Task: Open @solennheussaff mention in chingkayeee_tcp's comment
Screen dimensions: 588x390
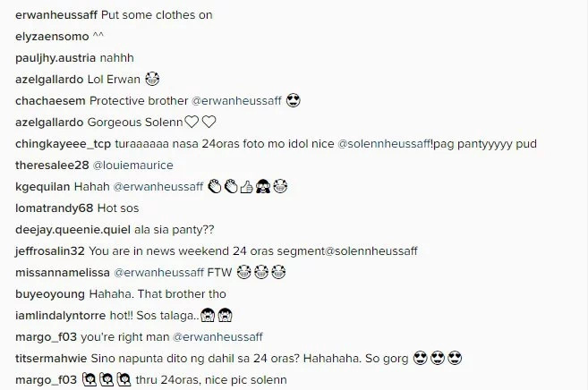Action: [x=384, y=144]
